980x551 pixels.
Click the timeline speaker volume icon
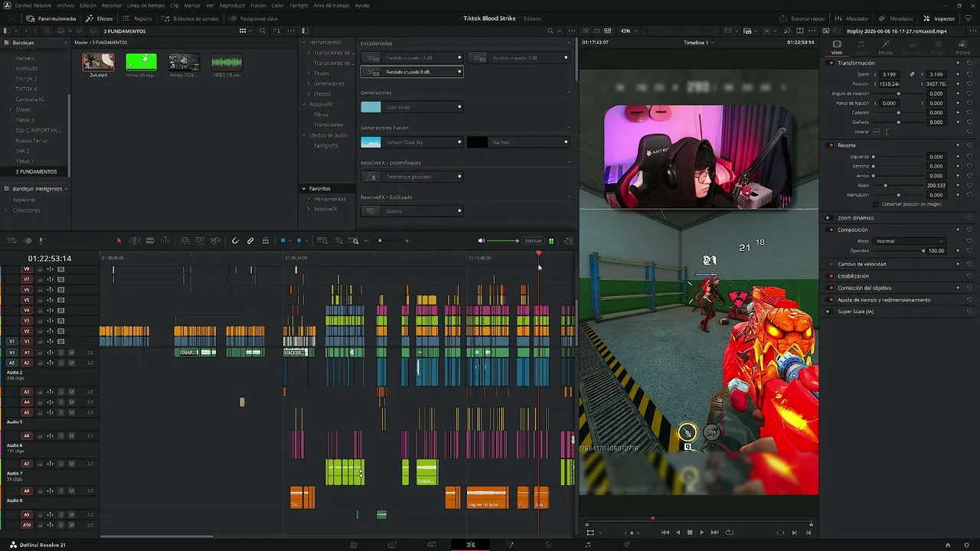click(x=482, y=241)
